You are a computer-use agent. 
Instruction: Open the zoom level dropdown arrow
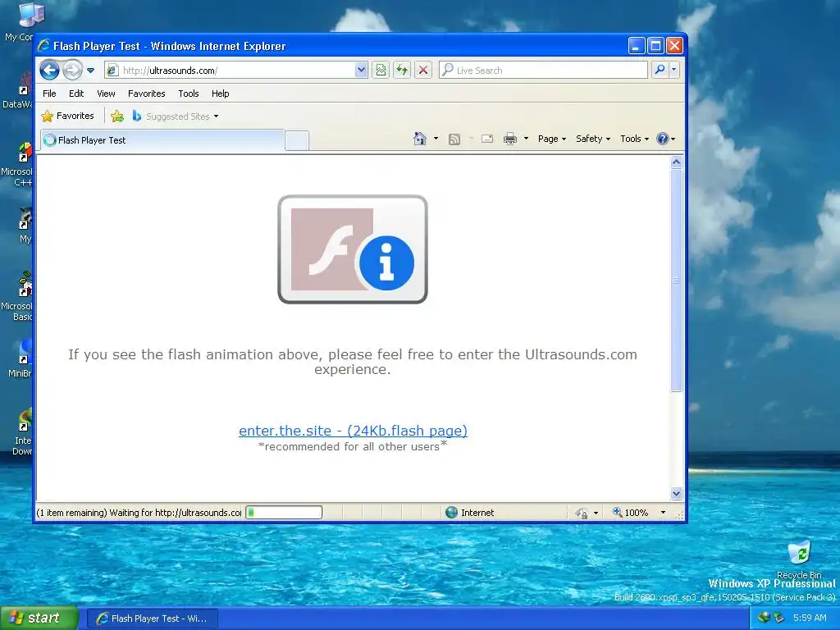coord(663,513)
